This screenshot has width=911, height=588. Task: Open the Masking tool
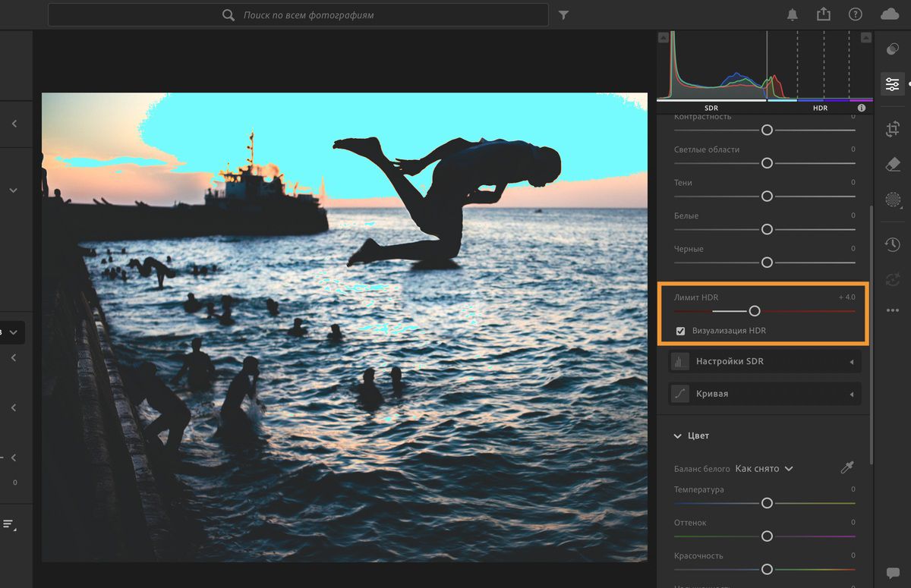coord(893,200)
